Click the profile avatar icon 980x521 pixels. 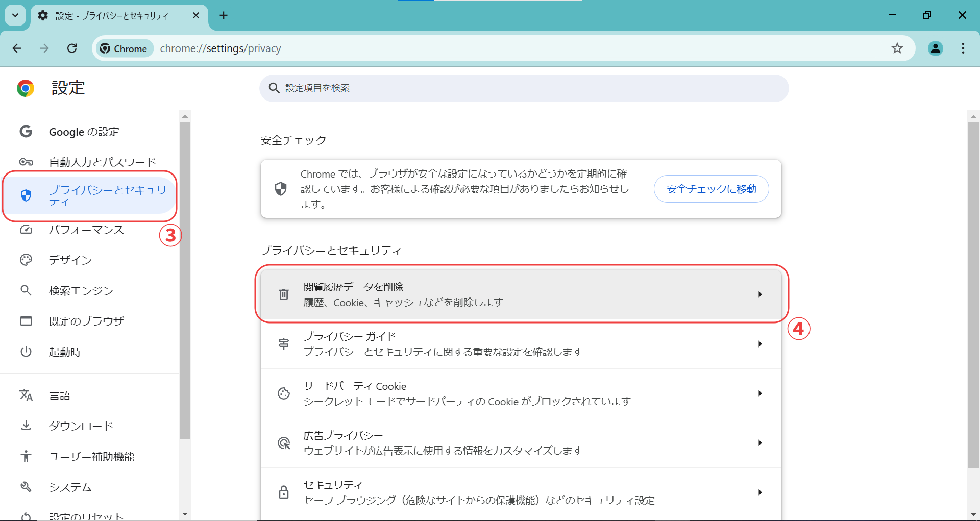click(935, 48)
